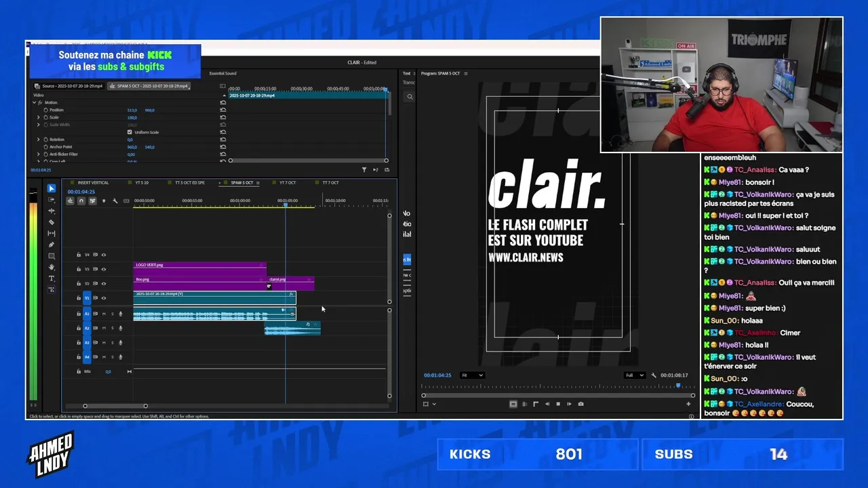868x488 pixels.
Task: Open the Fit zoom level dropdown
Action: (x=473, y=375)
